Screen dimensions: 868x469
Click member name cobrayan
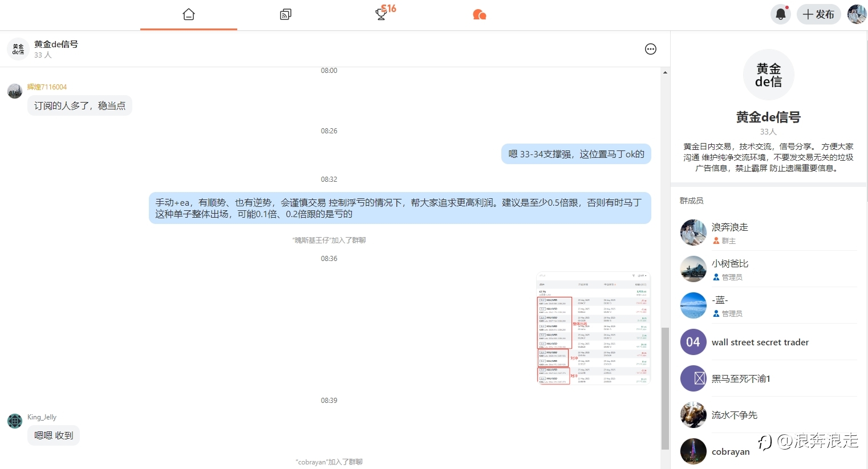(731, 451)
